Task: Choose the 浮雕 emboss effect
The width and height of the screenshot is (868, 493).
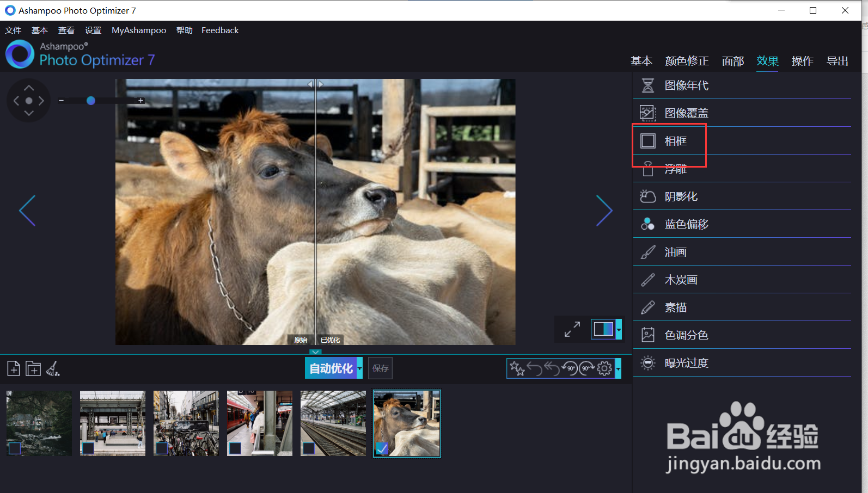Action: pyautogui.click(x=742, y=169)
